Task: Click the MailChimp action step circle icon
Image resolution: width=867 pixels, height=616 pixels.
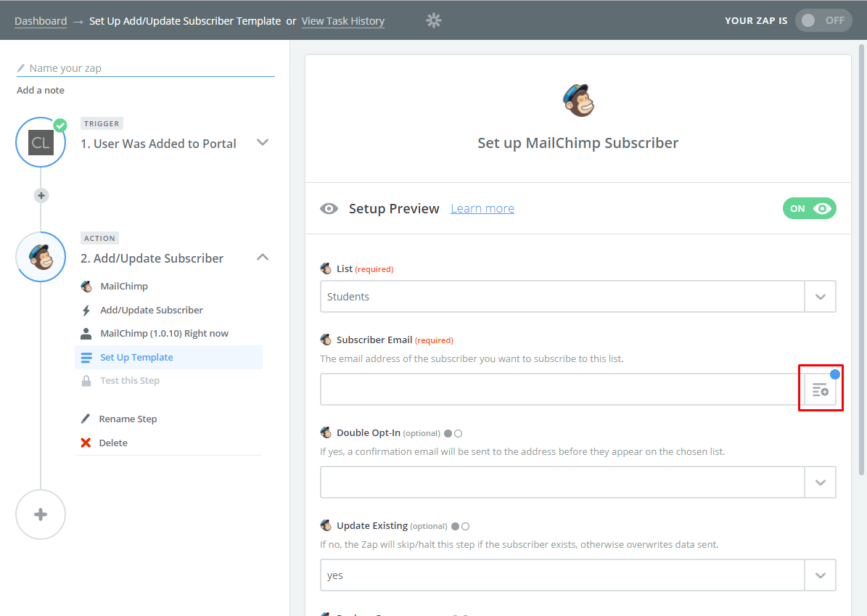Action: (41, 257)
